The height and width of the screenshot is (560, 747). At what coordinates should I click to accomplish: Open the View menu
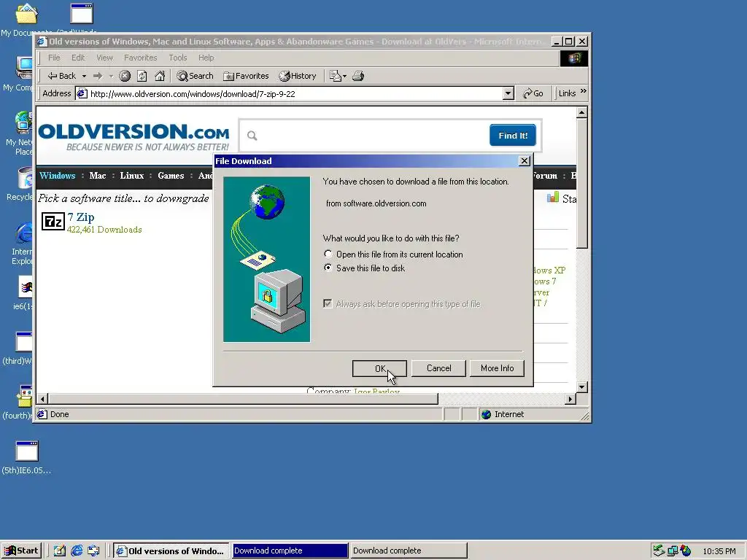pos(105,58)
